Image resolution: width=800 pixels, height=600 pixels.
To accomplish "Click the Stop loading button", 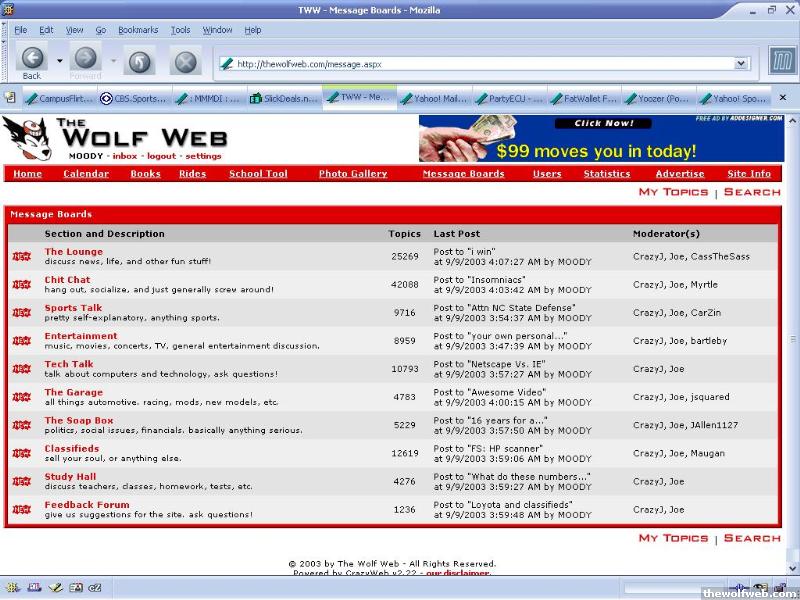I will [x=185, y=62].
